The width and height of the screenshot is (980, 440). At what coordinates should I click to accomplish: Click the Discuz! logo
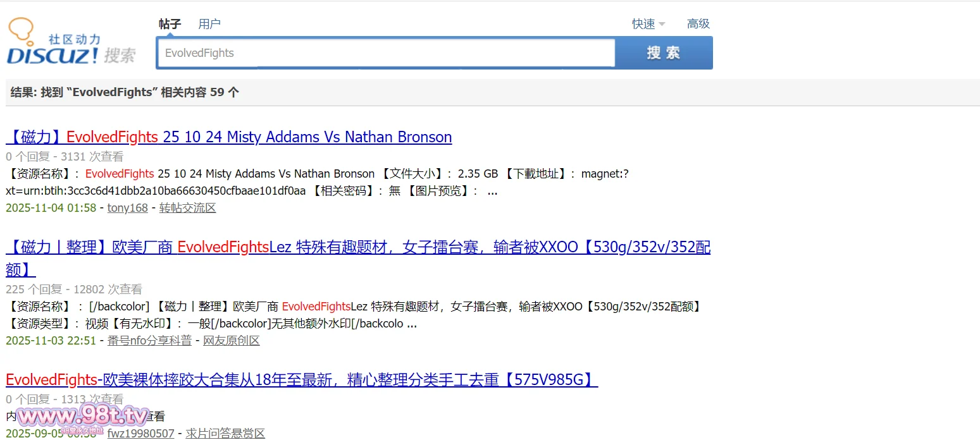(71, 43)
